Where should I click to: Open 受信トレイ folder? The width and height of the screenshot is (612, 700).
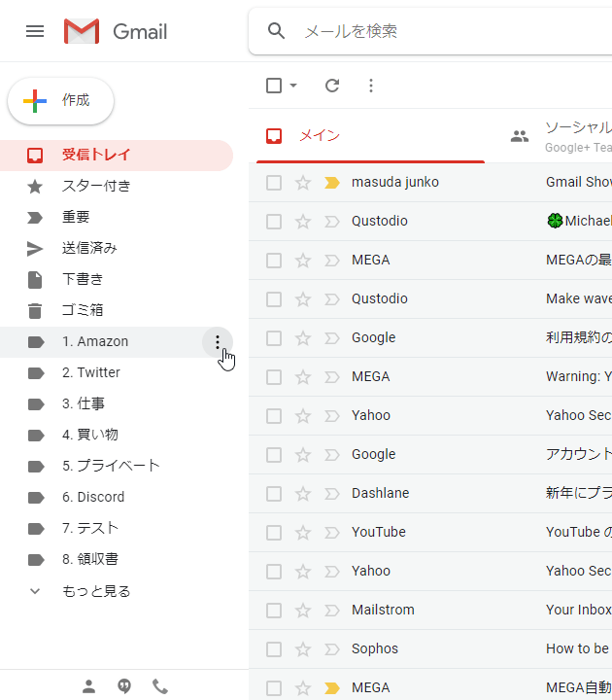[117, 155]
